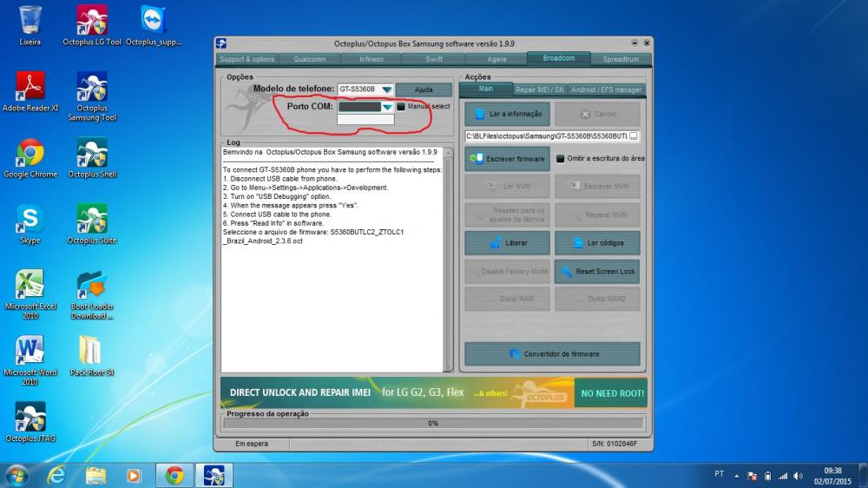Select Octoplus Samsung taskbar window button
This screenshot has width=868, height=488.
point(214,475)
